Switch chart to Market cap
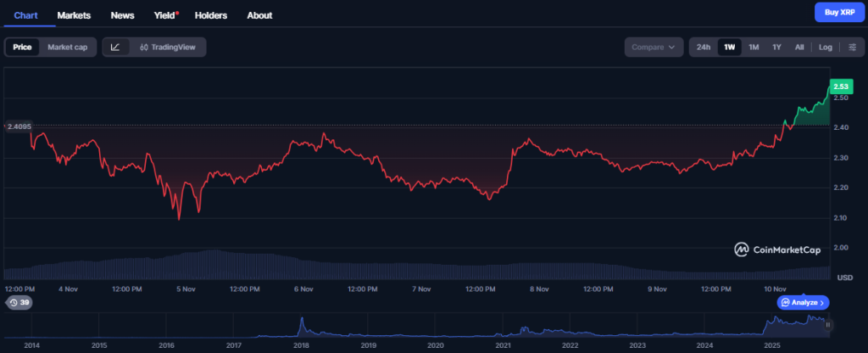 coord(67,47)
